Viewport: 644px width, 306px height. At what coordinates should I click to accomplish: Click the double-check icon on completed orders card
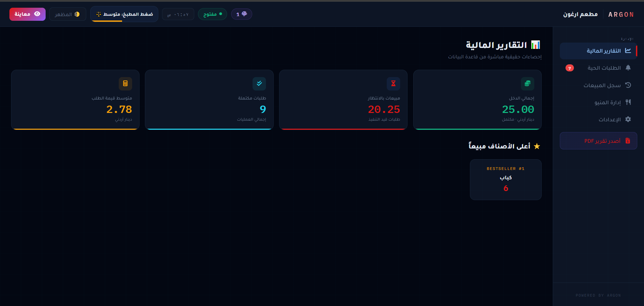(x=259, y=83)
